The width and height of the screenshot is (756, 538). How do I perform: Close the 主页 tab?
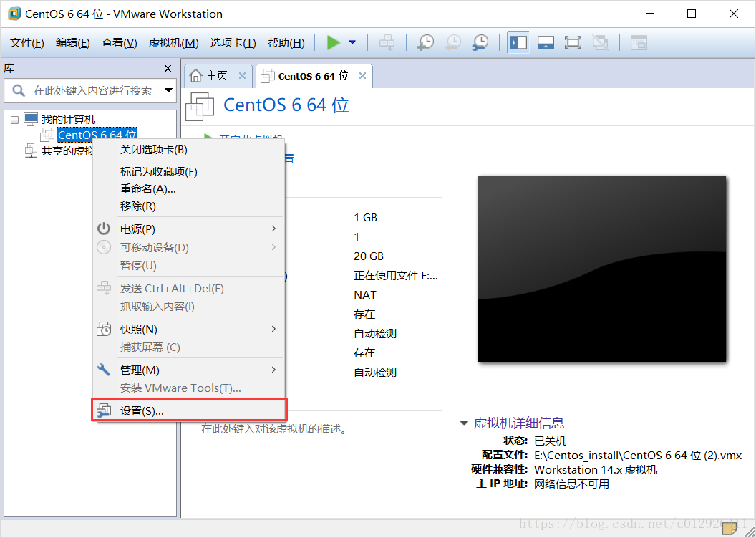pyautogui.click(x=242, y=76)
